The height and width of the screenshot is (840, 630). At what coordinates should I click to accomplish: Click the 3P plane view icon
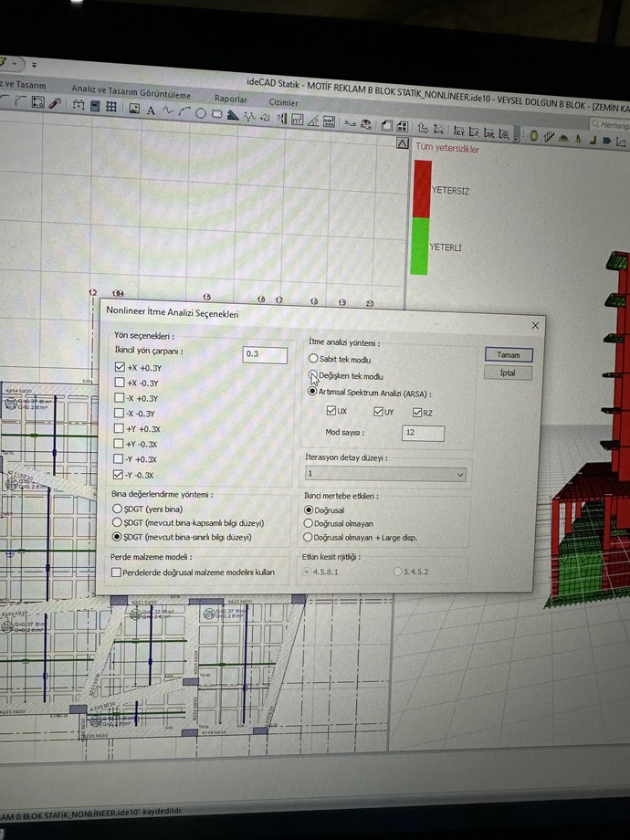[x=489, y=131]
